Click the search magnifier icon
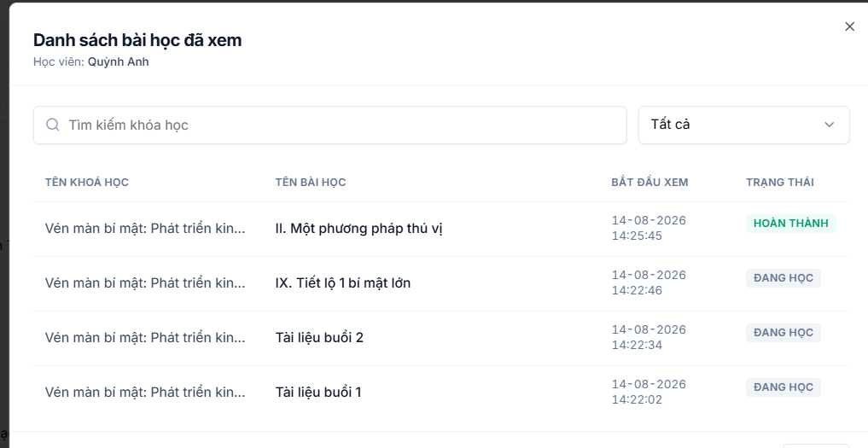The height and width of the screenshot is (448, 868). point(53,125)
